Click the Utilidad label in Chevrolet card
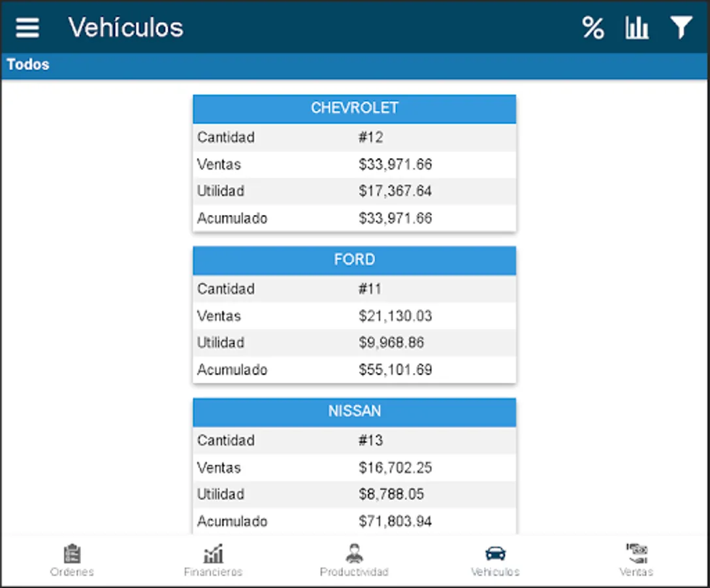Image resolution: width=710 pixels, height=588 pixels. (x=221, y=191)
